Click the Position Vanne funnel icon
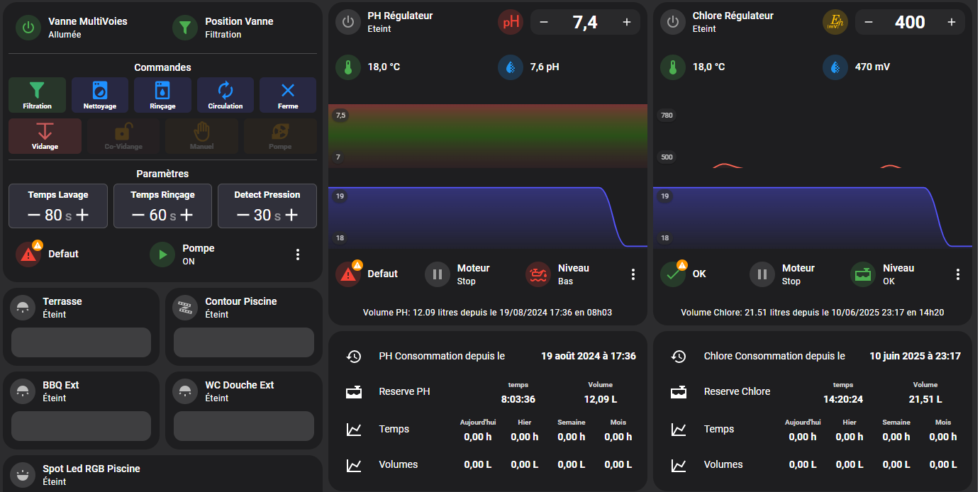The height and width of the screenshot is (492, 980). (x=185, y=28)
